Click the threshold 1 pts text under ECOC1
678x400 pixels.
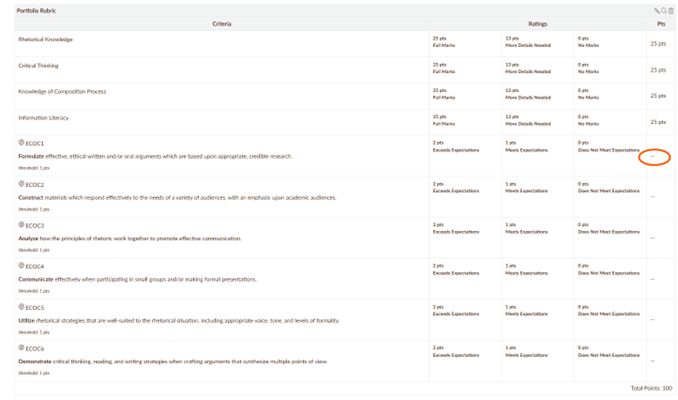[34, 168]
